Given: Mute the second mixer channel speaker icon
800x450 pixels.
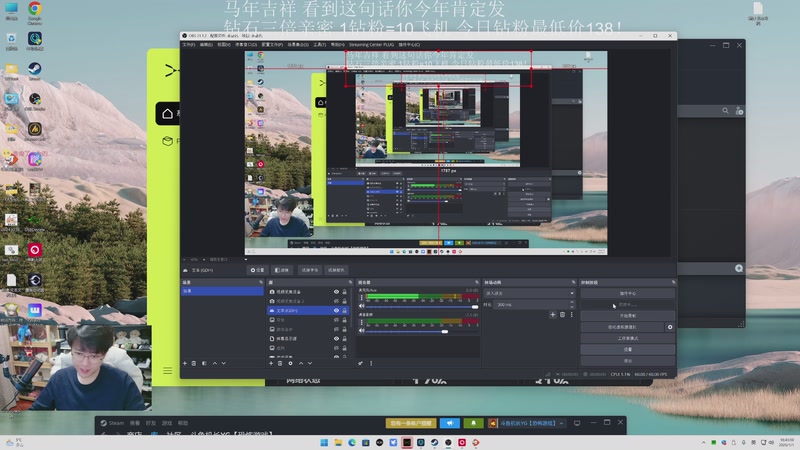Looking at the screenshot, I should pos(362,331).
